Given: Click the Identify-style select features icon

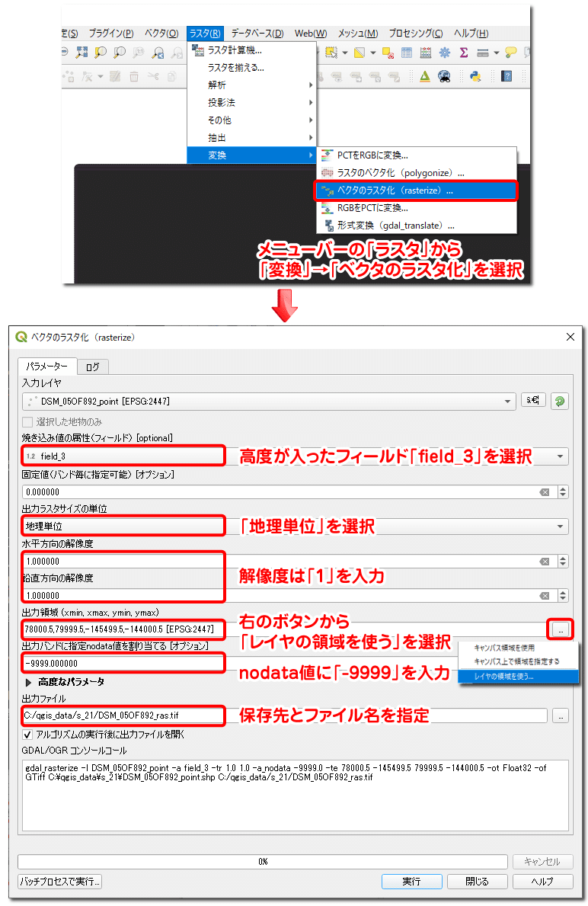Looking at the screenshot, I should (331, 53).
